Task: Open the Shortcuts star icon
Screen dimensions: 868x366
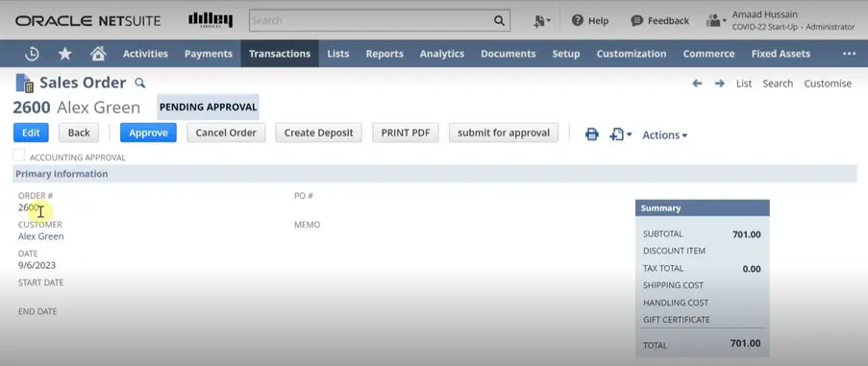Action: tap(64, 54)
